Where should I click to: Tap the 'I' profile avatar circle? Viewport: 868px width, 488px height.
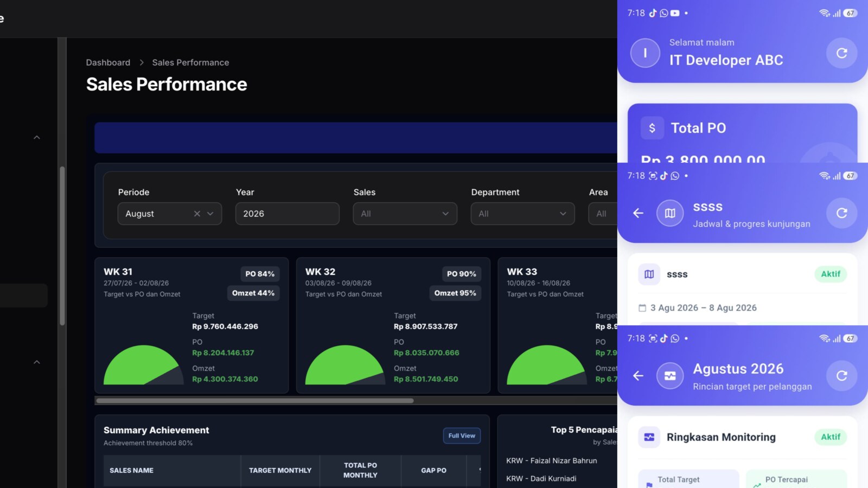tap(645, 53)
